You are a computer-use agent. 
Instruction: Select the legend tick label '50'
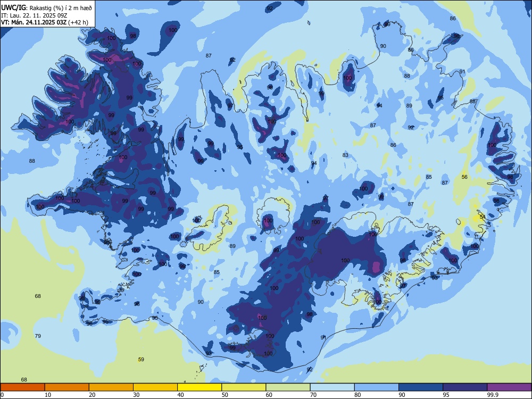pos(225,395)
